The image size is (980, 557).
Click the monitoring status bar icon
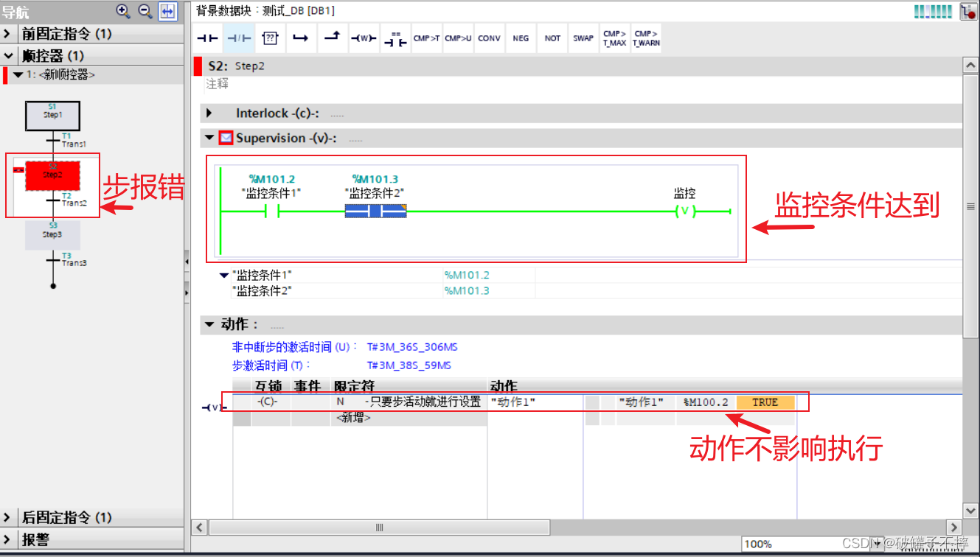(933, 11)
